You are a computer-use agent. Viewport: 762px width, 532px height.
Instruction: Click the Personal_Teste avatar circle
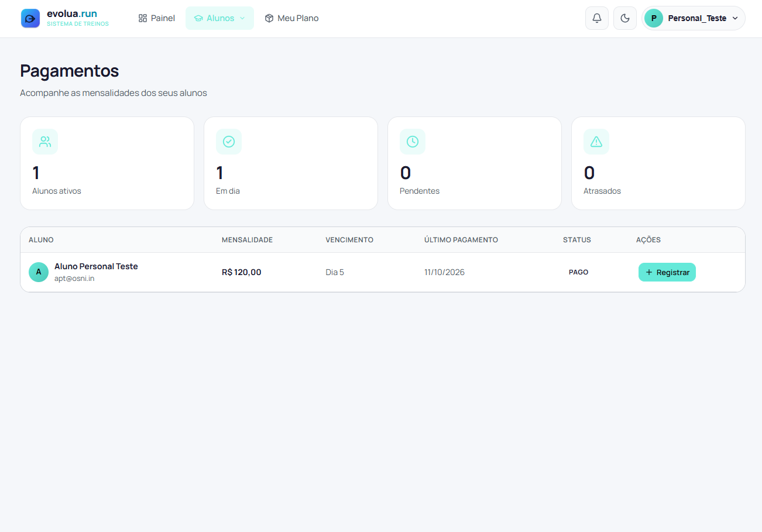click(654, 18)
